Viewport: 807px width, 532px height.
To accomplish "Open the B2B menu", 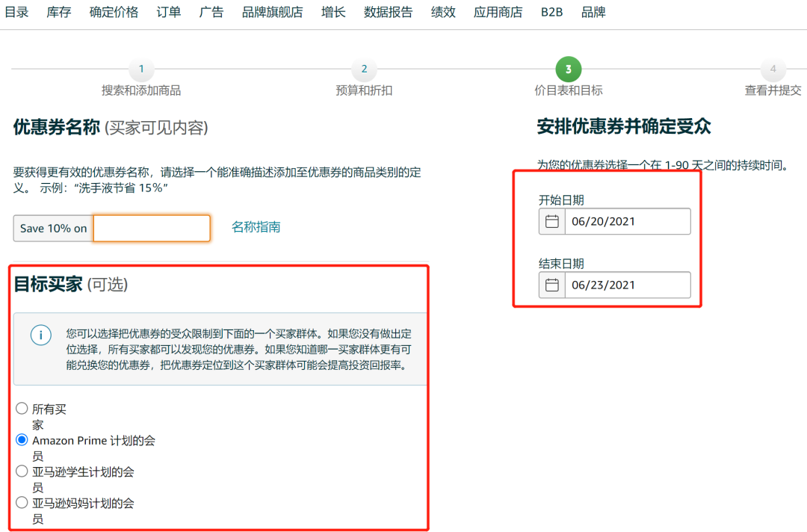I will [551, 12].
